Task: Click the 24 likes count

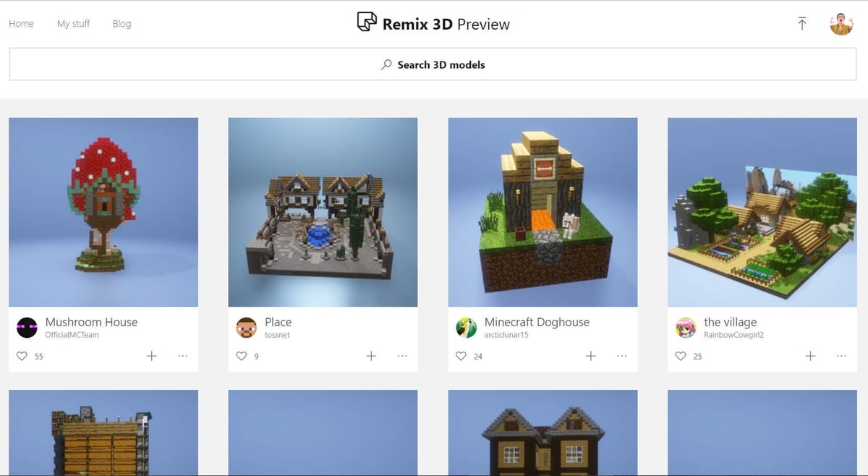Action: point(478,357)
